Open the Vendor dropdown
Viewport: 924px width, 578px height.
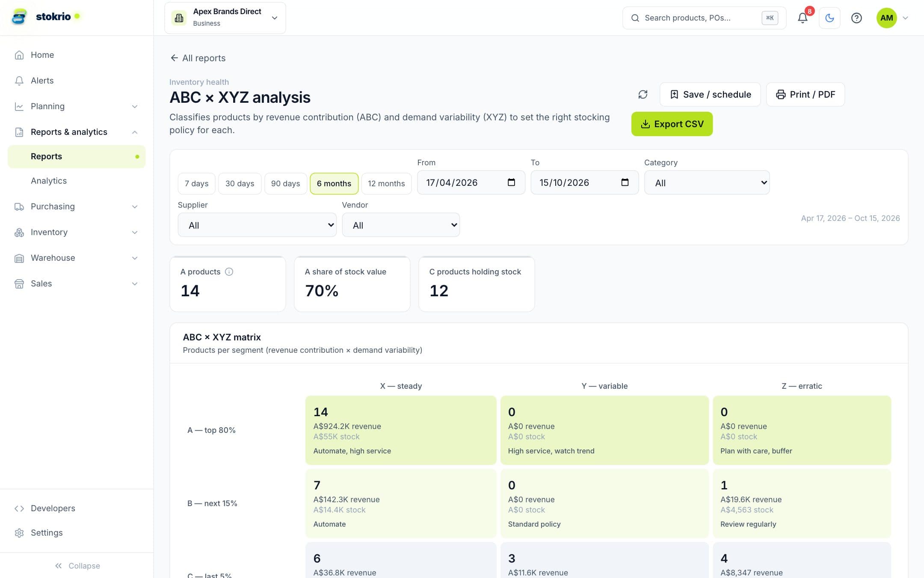pos(401,225)
